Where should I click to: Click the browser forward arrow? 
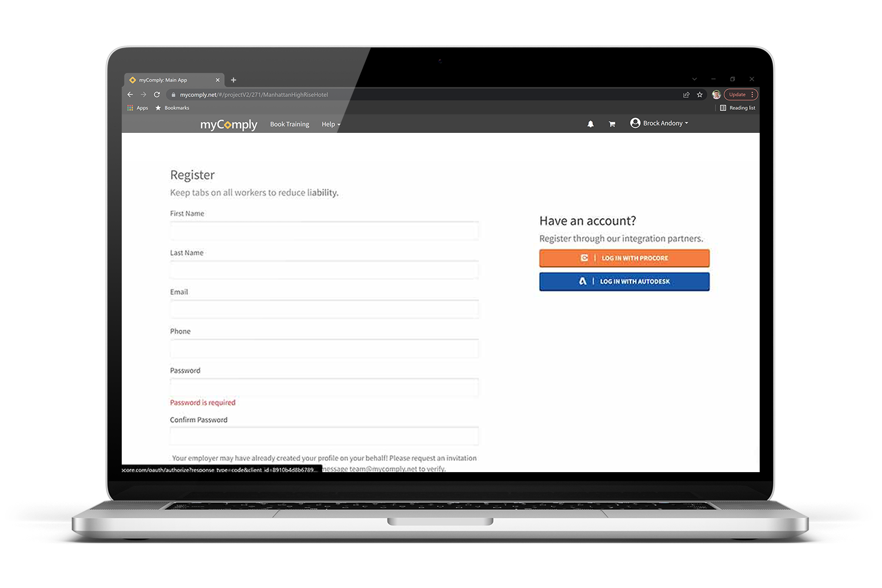coord(143,95)
